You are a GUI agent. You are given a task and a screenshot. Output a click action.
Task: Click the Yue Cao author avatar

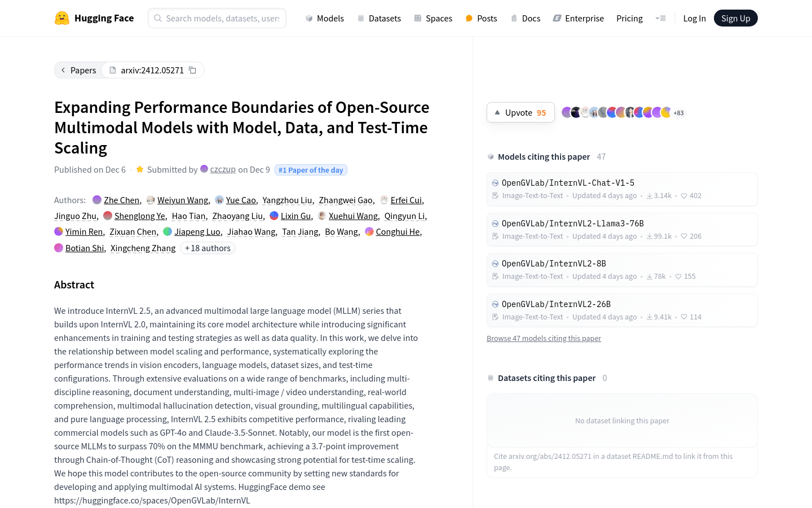219,200
